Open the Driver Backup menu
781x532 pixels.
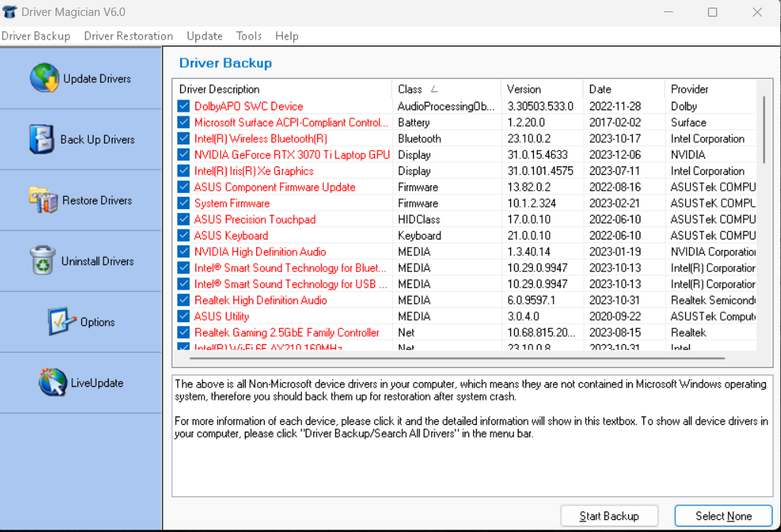(x=36, y=36)
